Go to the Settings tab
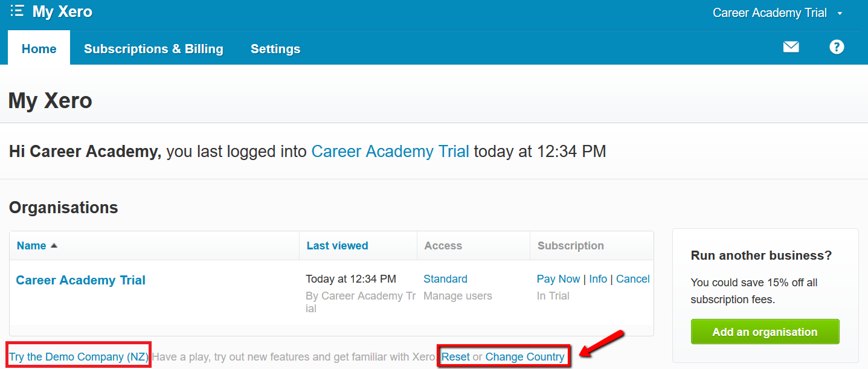This screenshot has width=868, height=369. (x=275, y=49)
